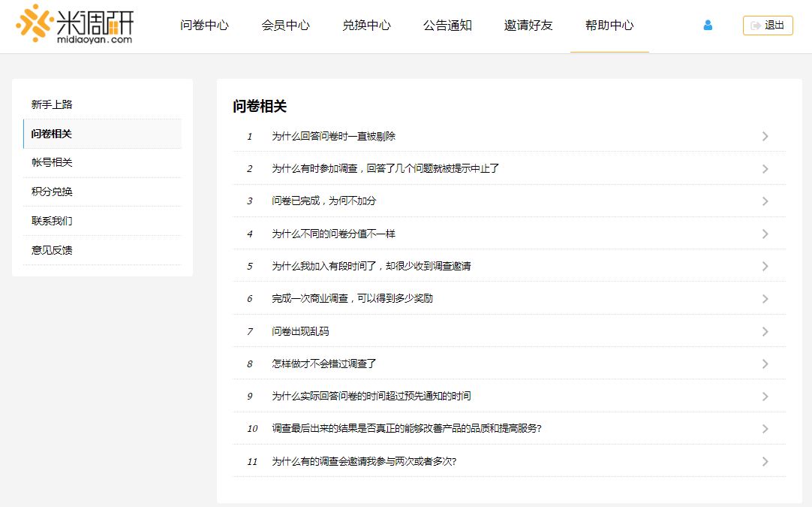Open question 怎样做才不会错过调查了
Image resolution: width=812 pixels, height=507 pixels.
(323, 364)
